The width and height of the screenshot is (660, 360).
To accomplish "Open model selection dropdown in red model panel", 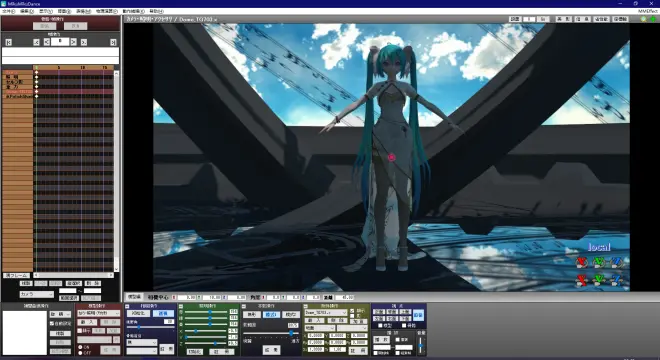I will [x=98, y=313].
